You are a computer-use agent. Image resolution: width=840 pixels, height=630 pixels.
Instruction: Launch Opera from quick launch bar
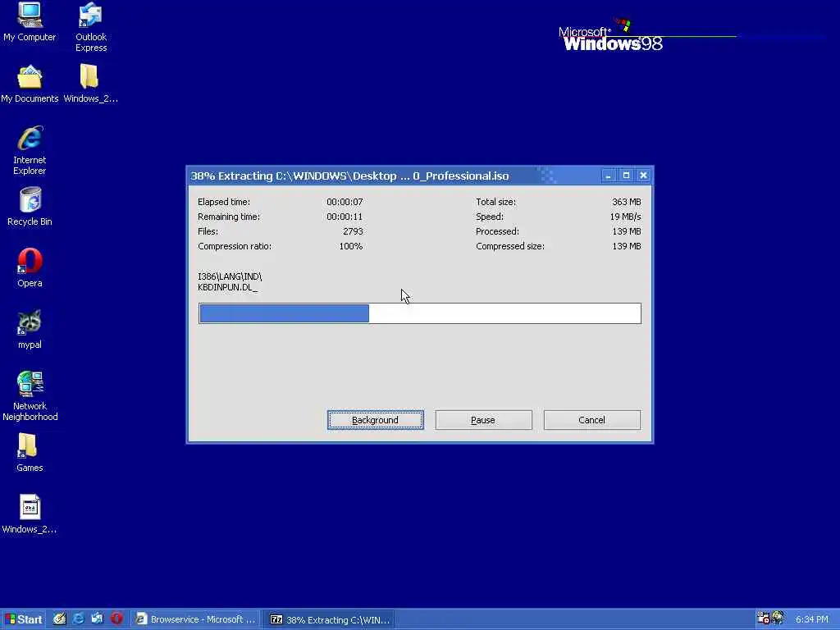pos(116,619)
